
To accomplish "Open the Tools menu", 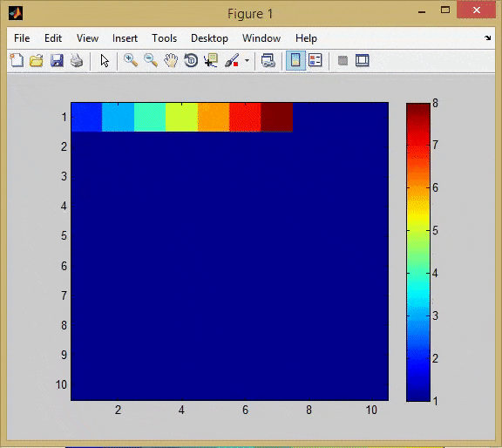I will point(164,38).
